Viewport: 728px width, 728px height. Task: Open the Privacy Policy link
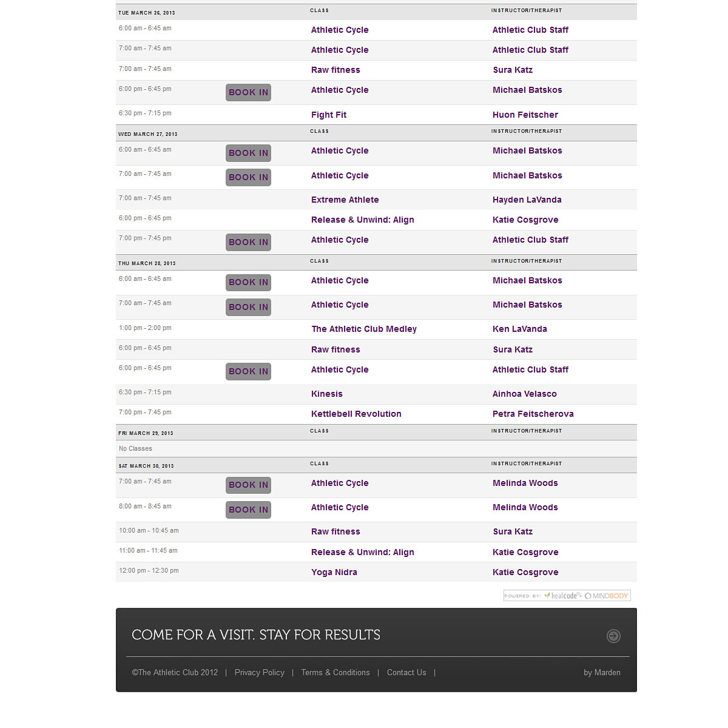click(x=260, y=672)
